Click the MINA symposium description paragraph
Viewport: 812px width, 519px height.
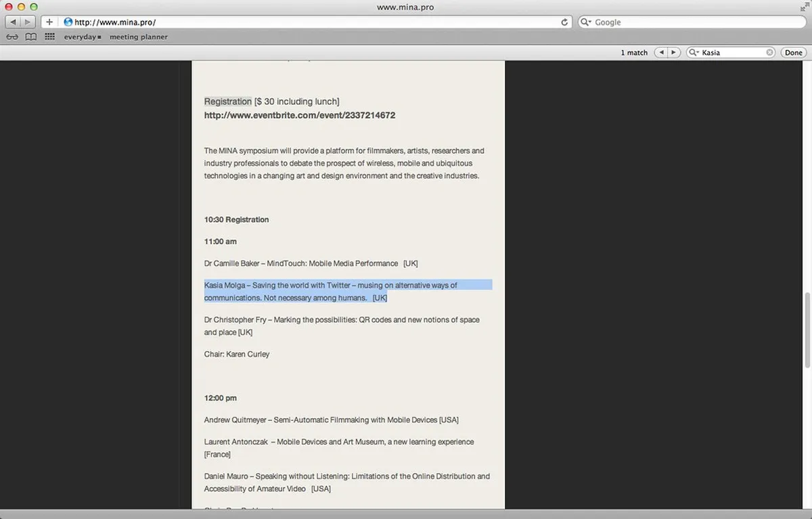click(x=344, y=163)
